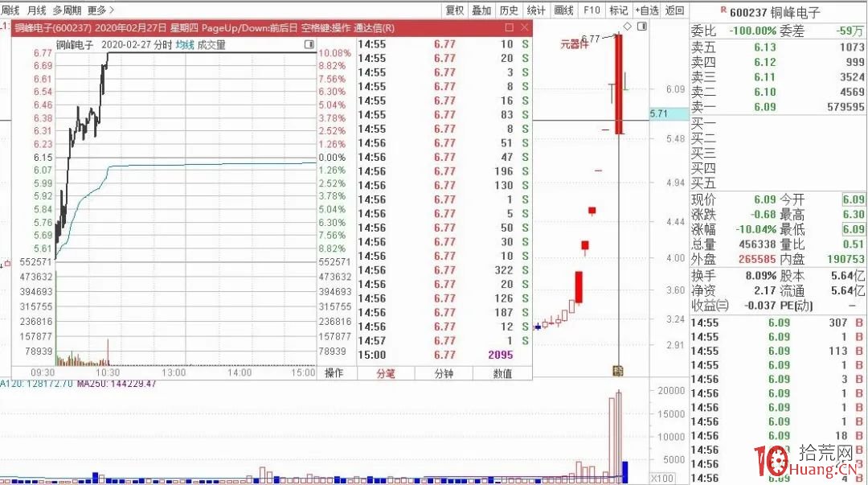Click the 收益(三) -0.037 value

point(759,305)
